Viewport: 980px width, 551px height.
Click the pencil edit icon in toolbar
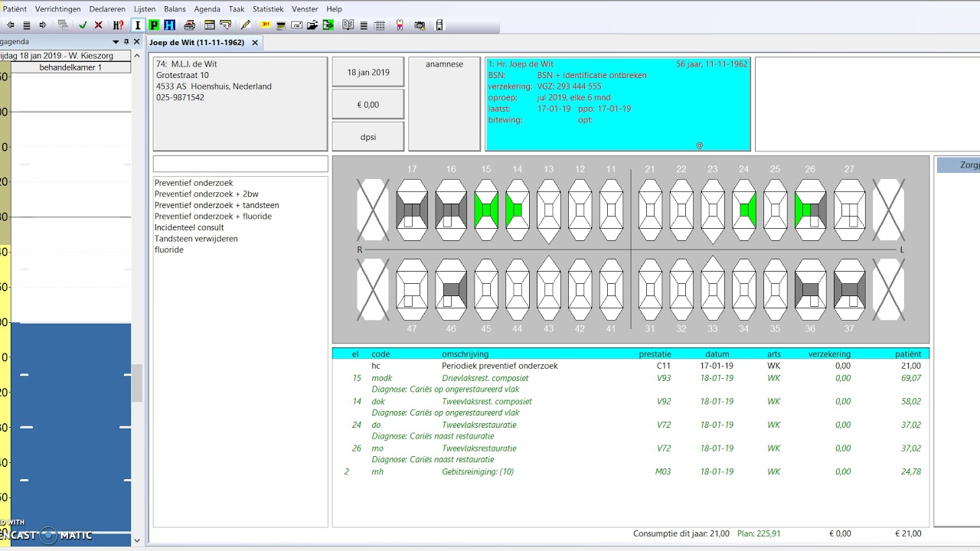click(246, 25)
